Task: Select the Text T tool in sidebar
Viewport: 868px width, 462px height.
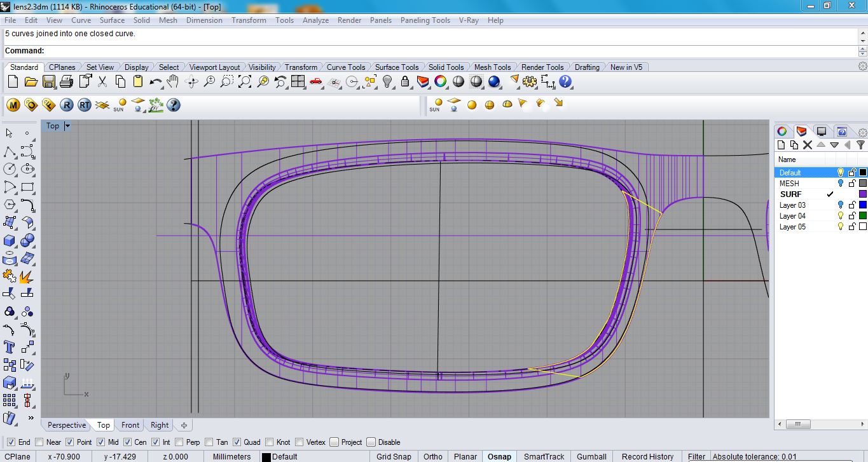Action: point(9,347)
